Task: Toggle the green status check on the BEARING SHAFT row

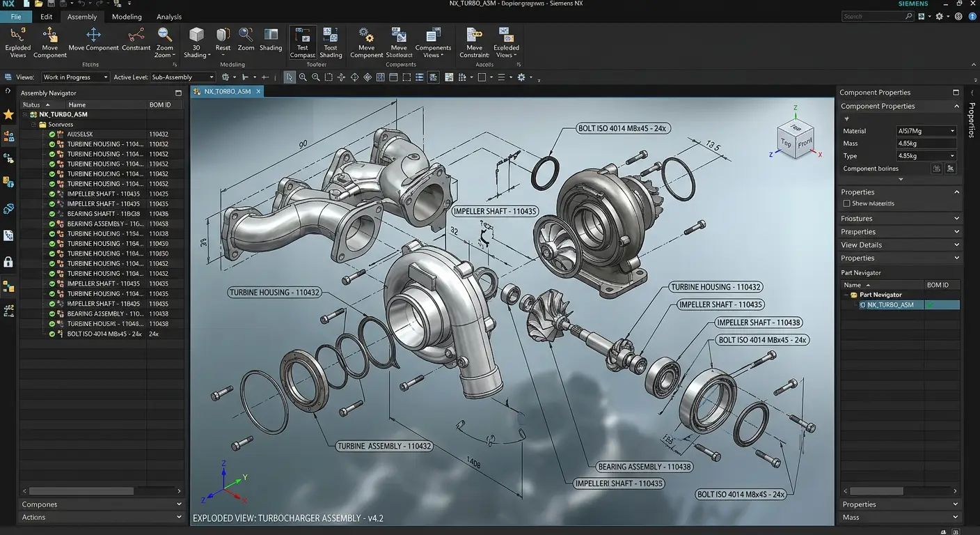Action: point(52,214)
